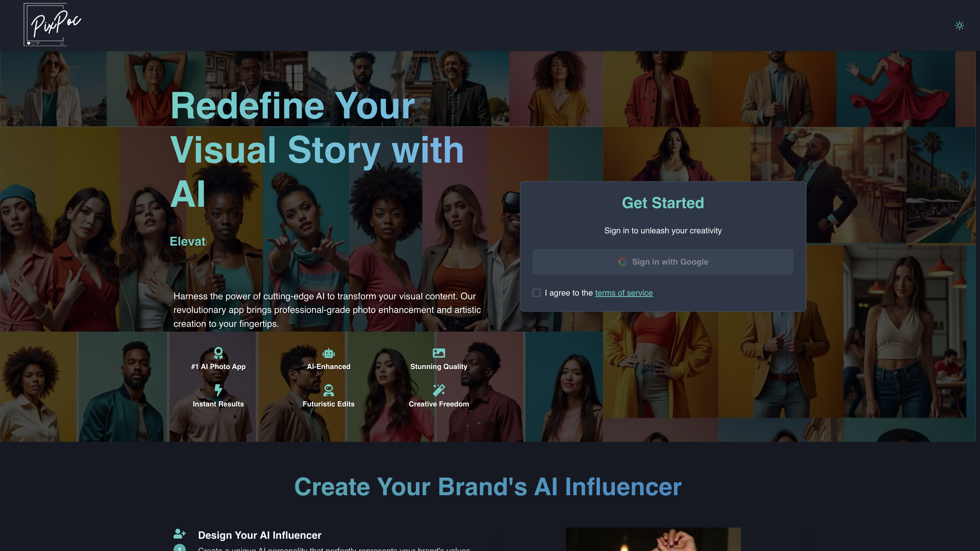This screenshot has width=980, height=551.
Task: Toggle the light/dark theme sun icon
Action: click(960, 26)
